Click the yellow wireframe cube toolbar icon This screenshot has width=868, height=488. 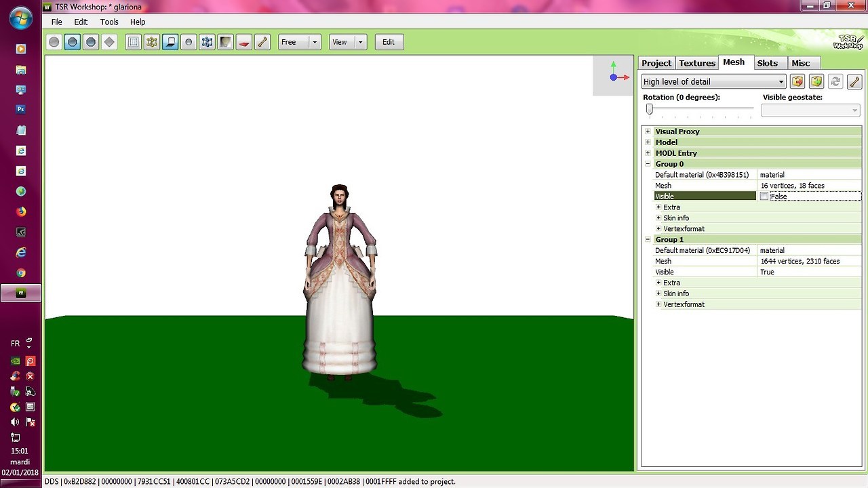click(x=152, y=42)
